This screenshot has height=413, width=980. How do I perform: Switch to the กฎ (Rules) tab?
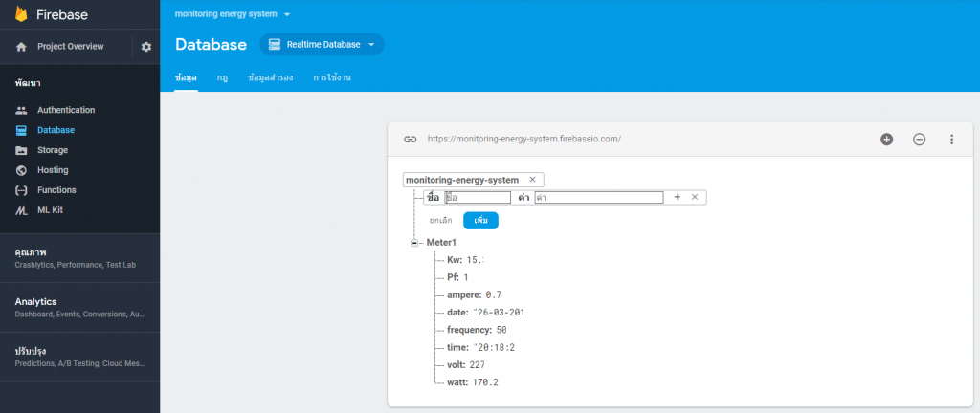[x=222, y=77]
